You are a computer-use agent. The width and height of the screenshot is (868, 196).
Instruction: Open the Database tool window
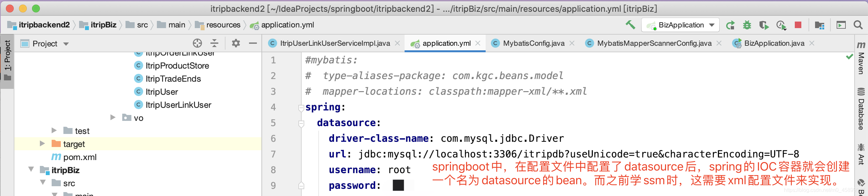coord(861,108)
